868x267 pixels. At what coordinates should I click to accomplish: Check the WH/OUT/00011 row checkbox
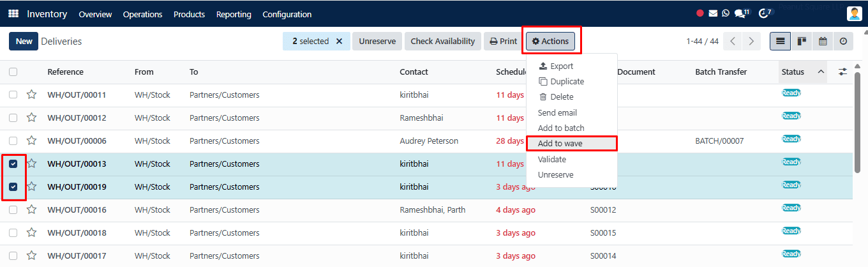13,95
